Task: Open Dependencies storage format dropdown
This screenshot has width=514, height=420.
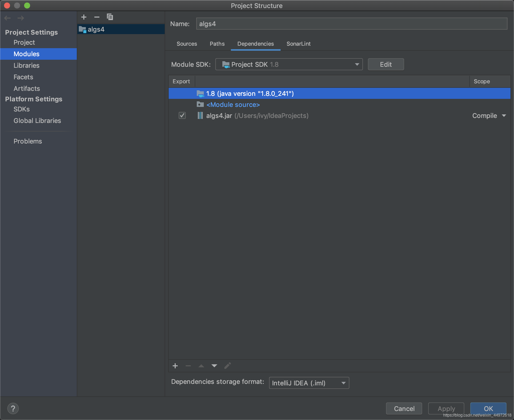Action: pyautogui.click(x=309, y=383)
